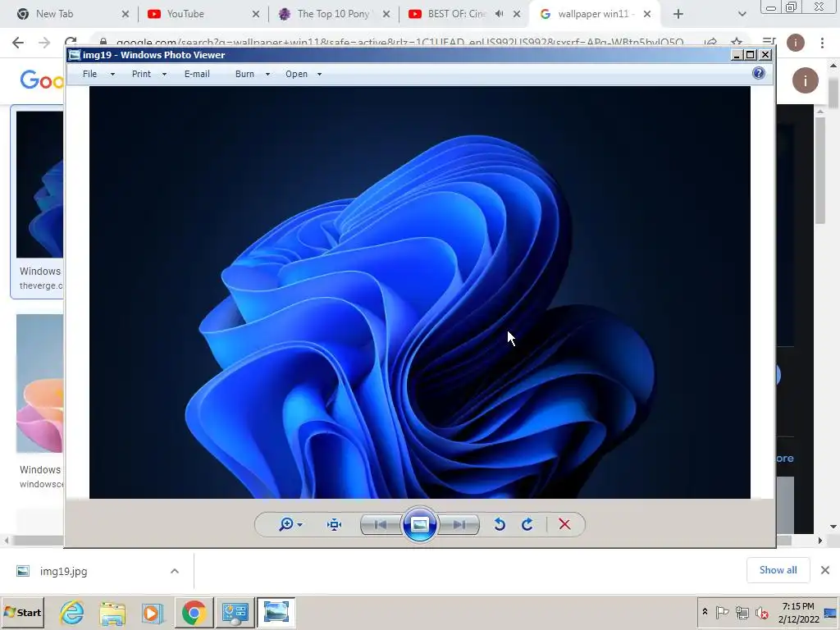Open img19.jpg download item
The width and height of the screenshot is (840, 630).
(63, 571)
